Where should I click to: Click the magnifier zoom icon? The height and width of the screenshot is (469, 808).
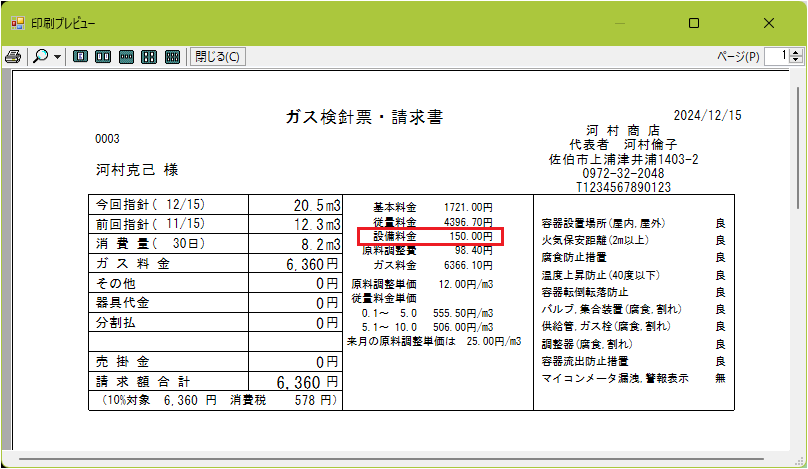coord(41,57)
